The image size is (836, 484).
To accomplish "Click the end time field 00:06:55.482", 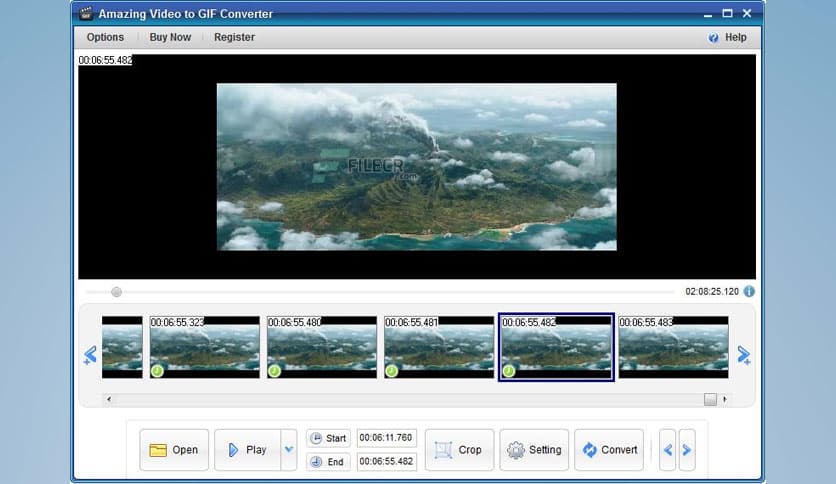I will pyautogui.click(x=387, y=462).
